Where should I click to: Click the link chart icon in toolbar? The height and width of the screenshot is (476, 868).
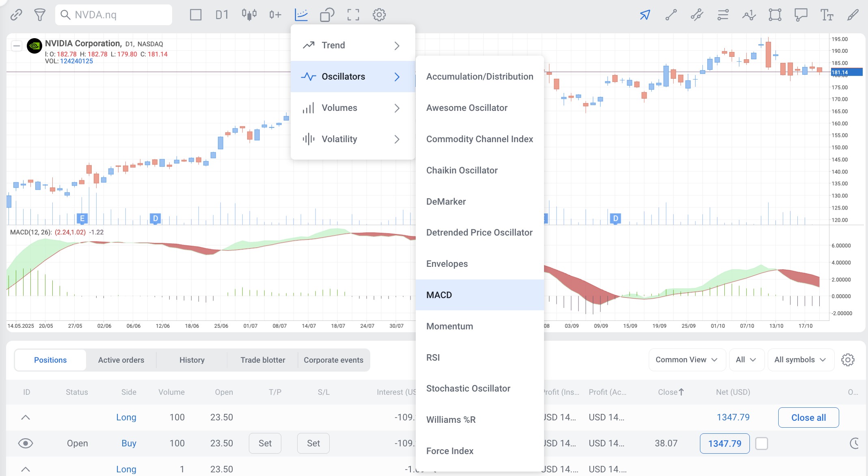(x=16, y=15)
